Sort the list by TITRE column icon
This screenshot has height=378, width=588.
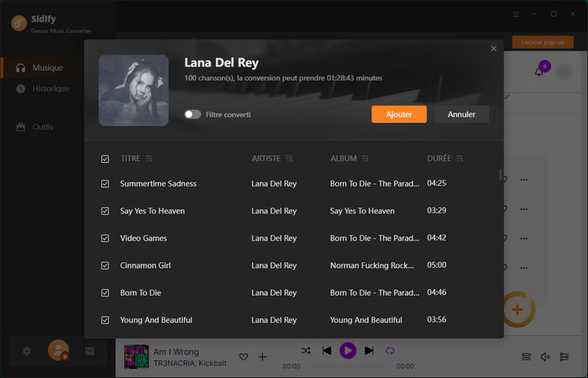[x=149, y=159]
